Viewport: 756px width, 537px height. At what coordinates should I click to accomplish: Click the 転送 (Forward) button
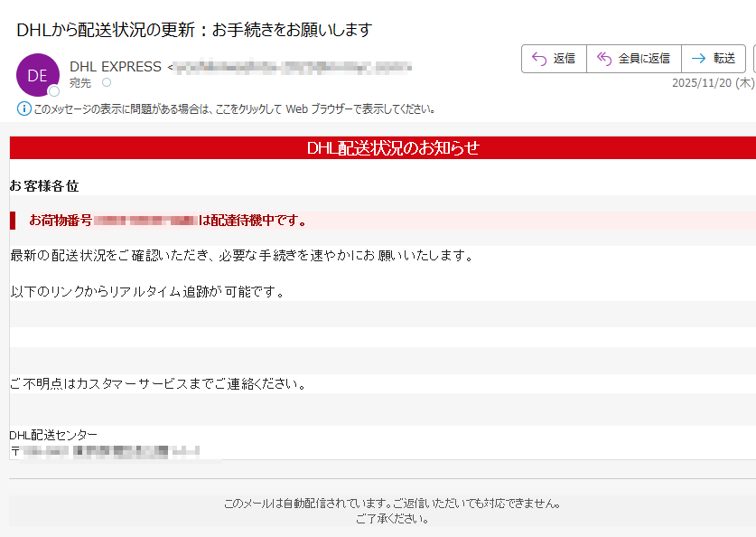click(713, 59)
